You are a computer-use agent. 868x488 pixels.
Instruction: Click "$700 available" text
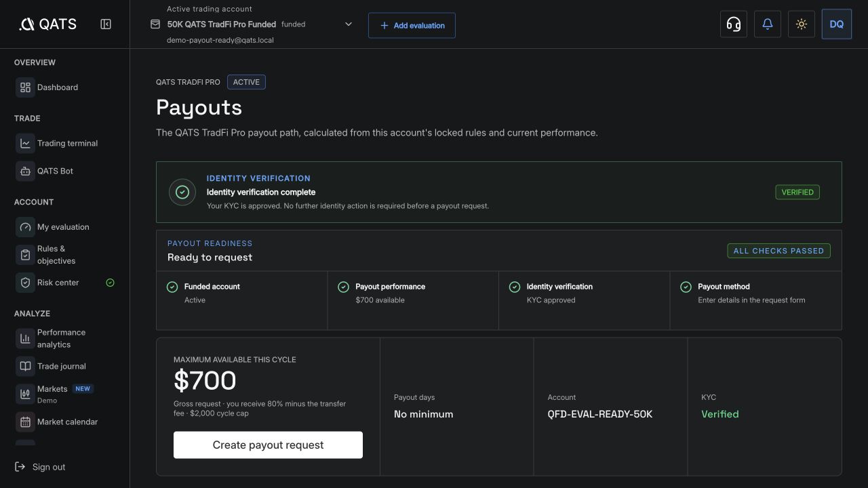pos(380,300)
